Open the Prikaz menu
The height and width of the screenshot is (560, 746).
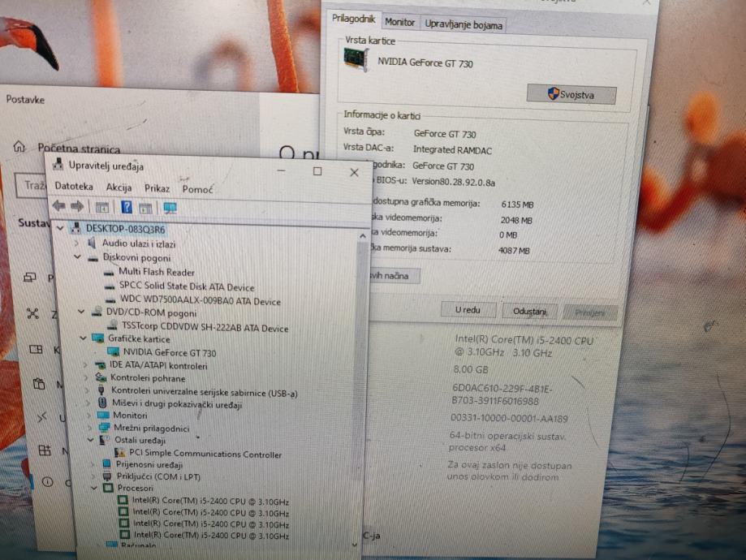pyautogui.click(x=157, y=188)
